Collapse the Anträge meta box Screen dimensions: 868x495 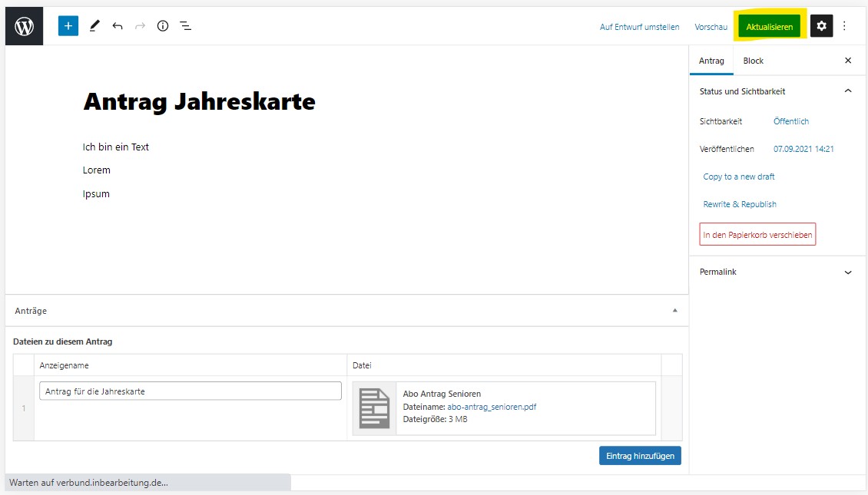click(675, 311)
